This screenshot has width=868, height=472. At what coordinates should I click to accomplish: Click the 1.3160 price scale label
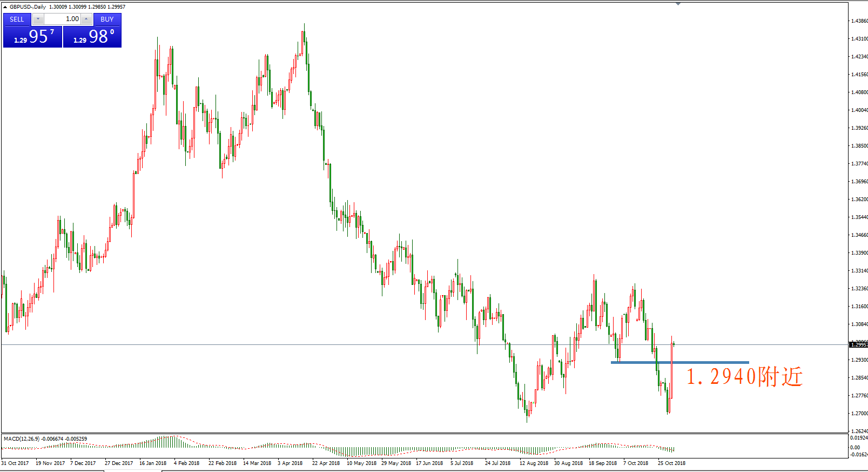859,307
